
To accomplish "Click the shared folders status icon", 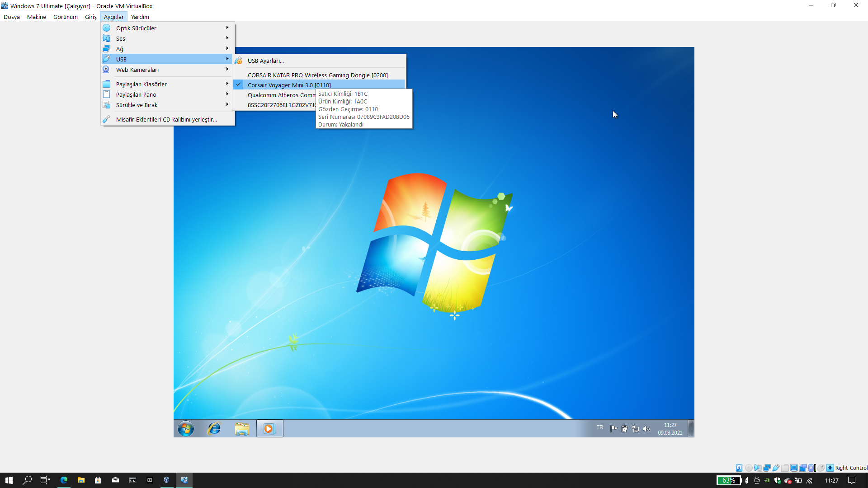I will 785,468.
